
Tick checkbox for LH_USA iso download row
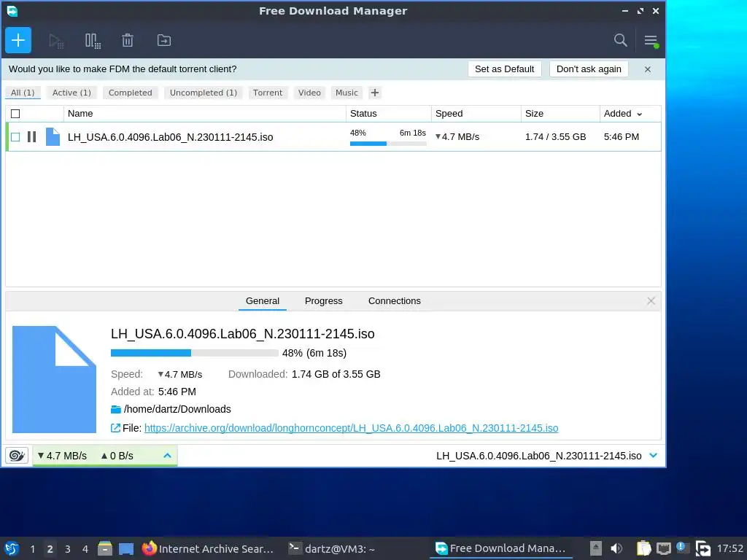[15, 137]
